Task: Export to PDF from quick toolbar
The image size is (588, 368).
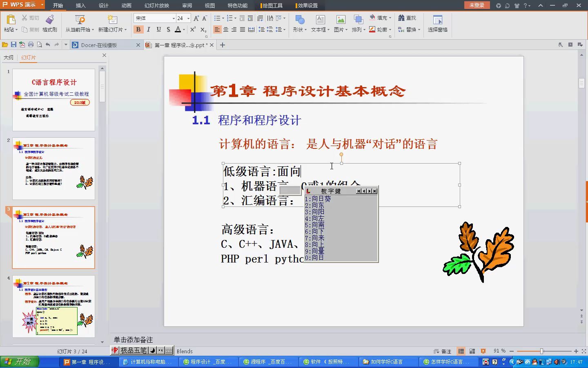Action: point(22,45)
